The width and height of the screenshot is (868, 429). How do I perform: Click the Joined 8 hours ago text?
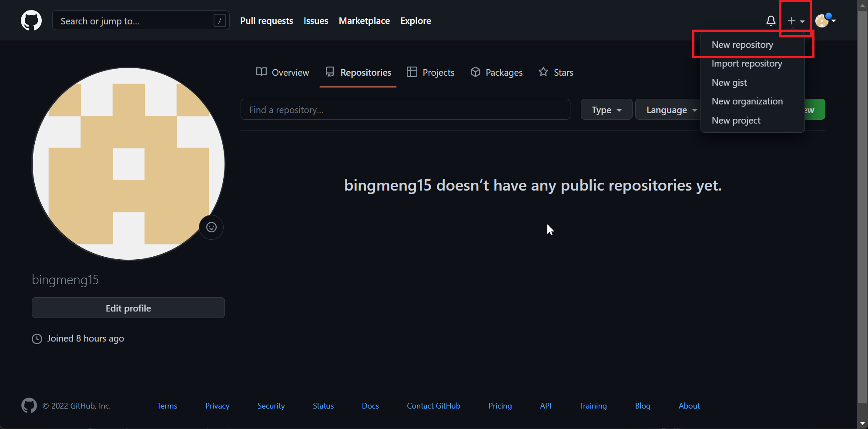point(86,339)
